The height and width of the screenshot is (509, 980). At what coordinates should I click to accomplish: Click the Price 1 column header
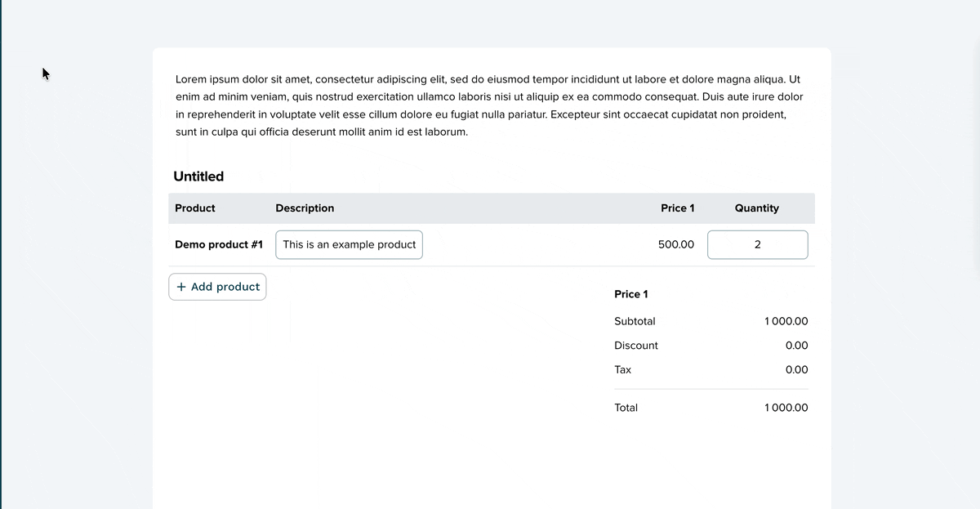[678, 208]
